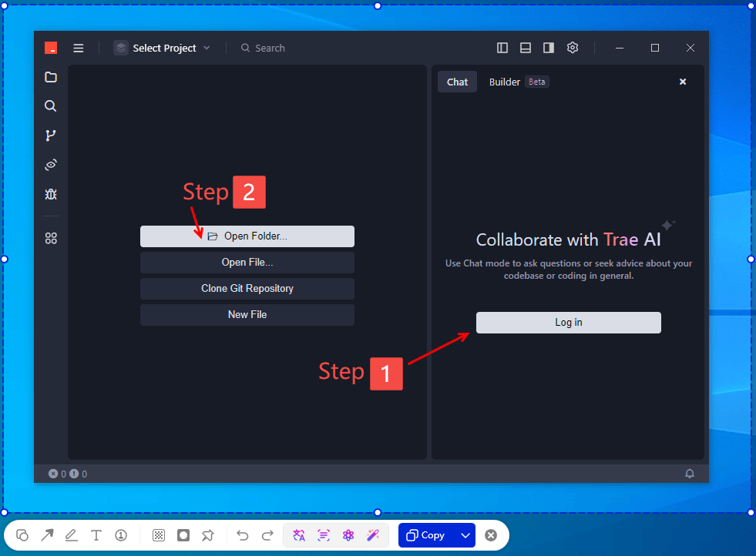Screen dimensions: 756x556
Task: Cancel screenshot with the round X button
Action: click(491, 535)
